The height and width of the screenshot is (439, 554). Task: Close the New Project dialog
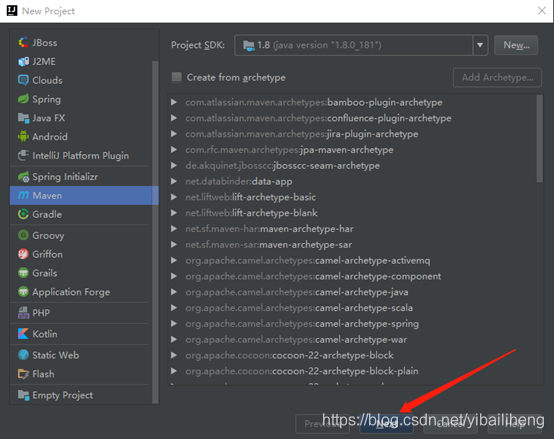[542, 11]
